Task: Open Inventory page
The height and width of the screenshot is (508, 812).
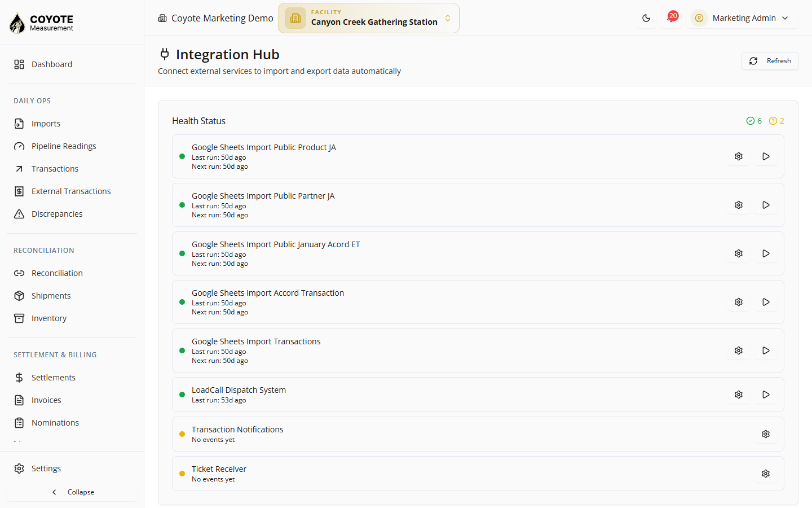Action: coord(72,318)
